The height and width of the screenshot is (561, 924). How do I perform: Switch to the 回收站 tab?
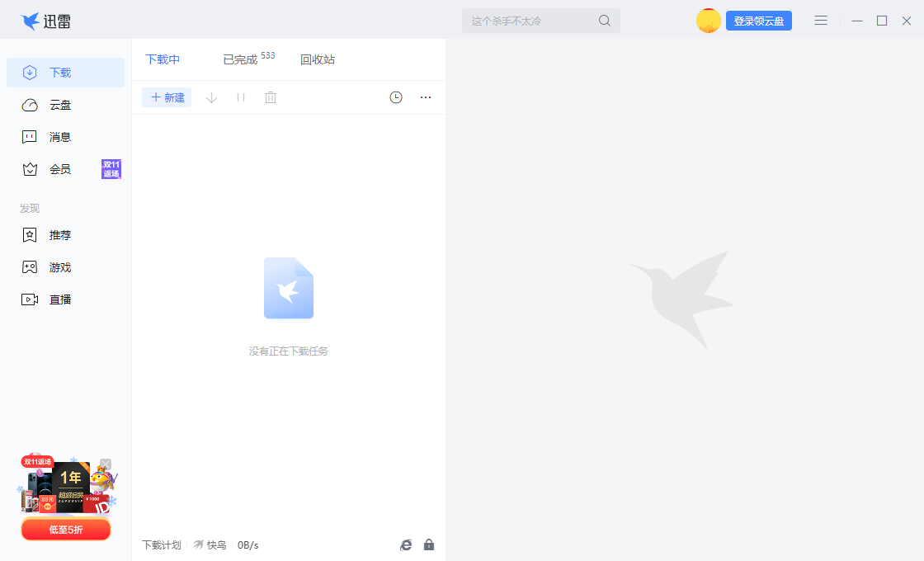[318, 59]
